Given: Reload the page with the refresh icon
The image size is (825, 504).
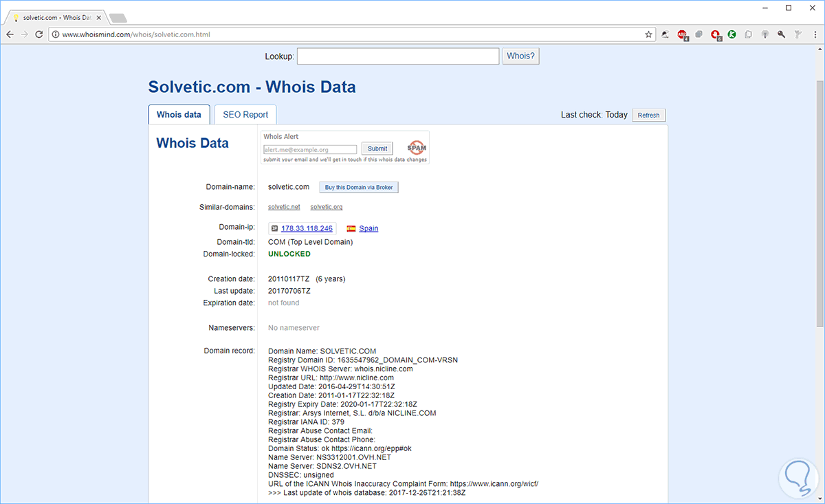Looking at the screenshot, I should click(x=39, y=34).
